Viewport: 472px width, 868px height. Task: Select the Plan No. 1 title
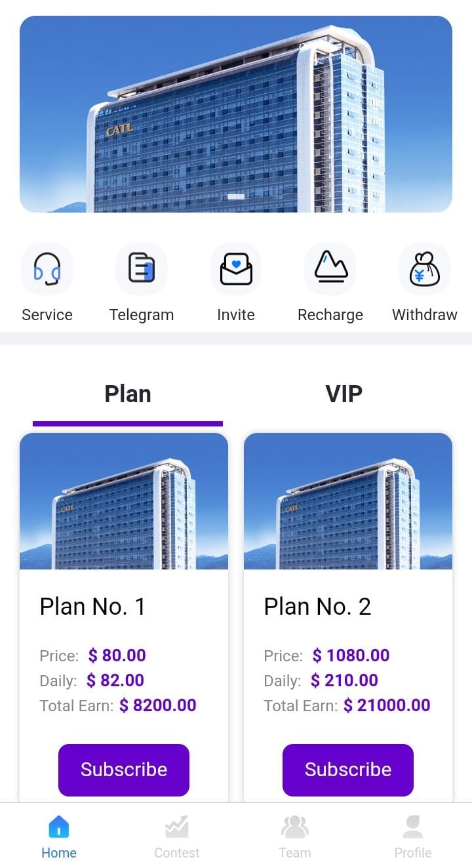tap(92, 607)
